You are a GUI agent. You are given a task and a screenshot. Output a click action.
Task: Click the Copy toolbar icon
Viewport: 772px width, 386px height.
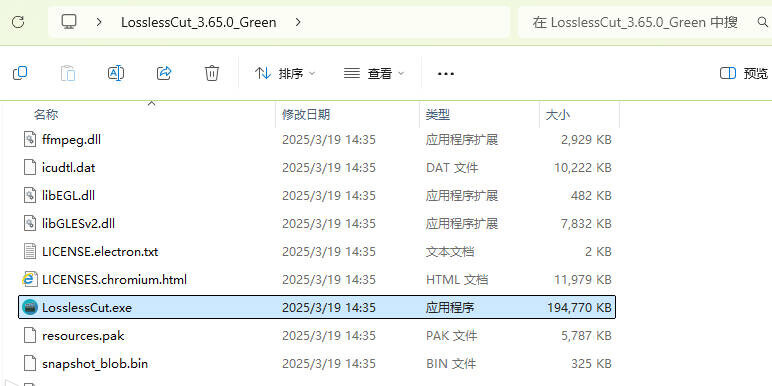(x=20, y=73)
